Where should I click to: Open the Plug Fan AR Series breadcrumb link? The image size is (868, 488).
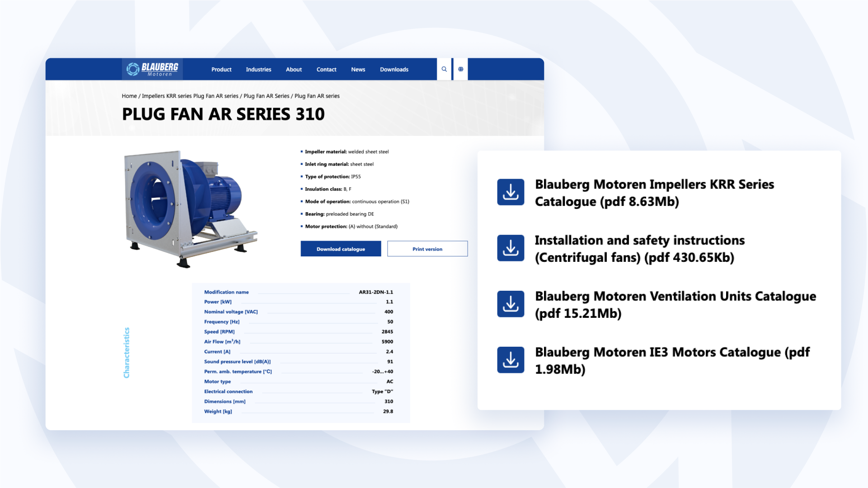pos(267,96)
